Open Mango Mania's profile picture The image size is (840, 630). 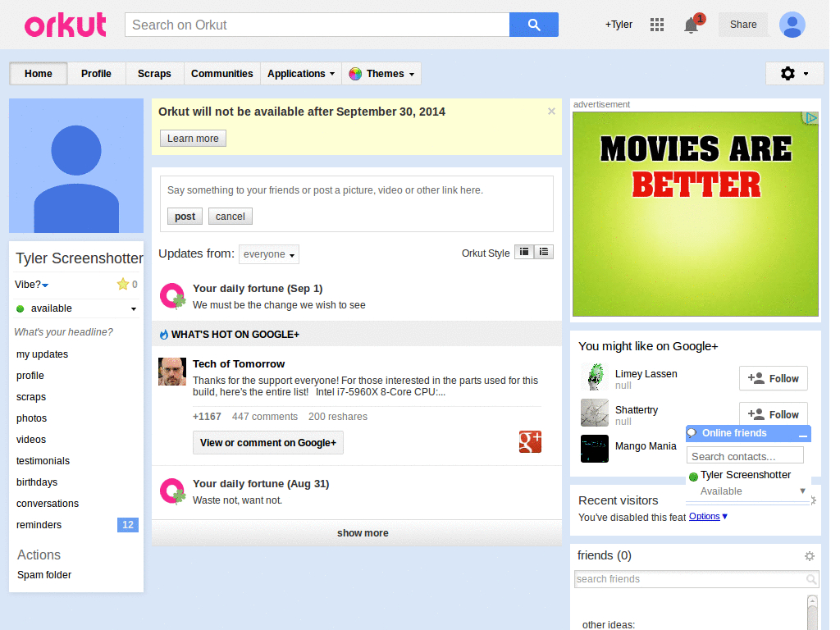(x=595, y=449)
